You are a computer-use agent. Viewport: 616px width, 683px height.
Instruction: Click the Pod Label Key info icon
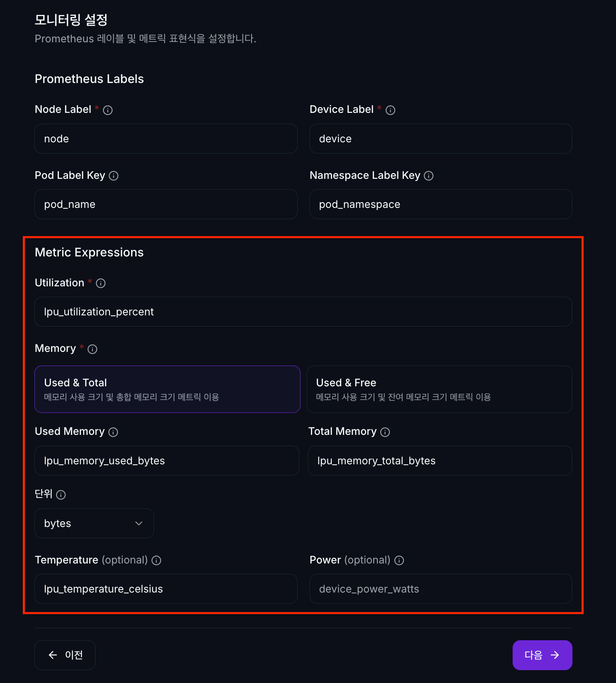tap(113, 176)
